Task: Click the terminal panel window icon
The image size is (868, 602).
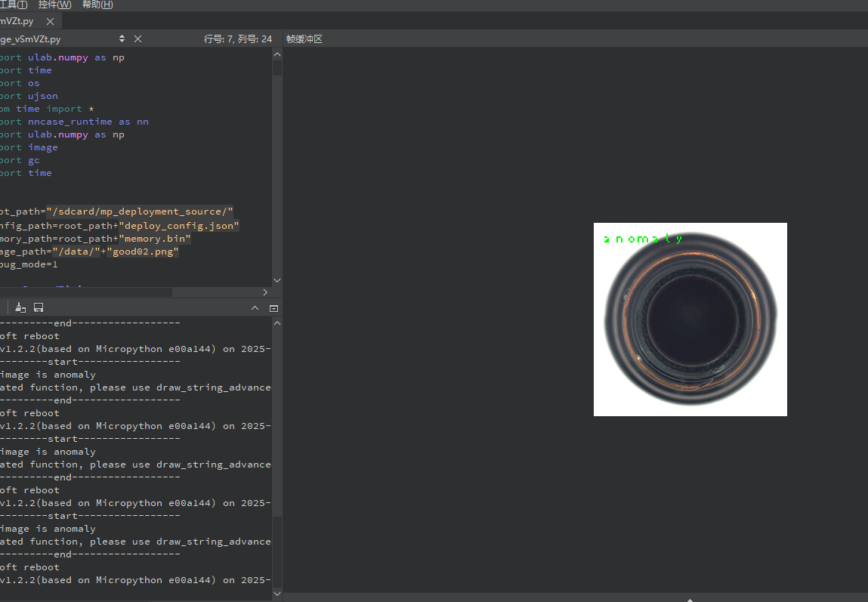Action: click(x=273, y=308)
